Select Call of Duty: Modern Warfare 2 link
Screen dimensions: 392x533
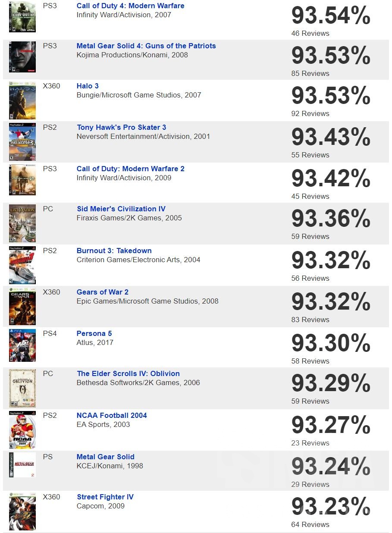point(131,169)
